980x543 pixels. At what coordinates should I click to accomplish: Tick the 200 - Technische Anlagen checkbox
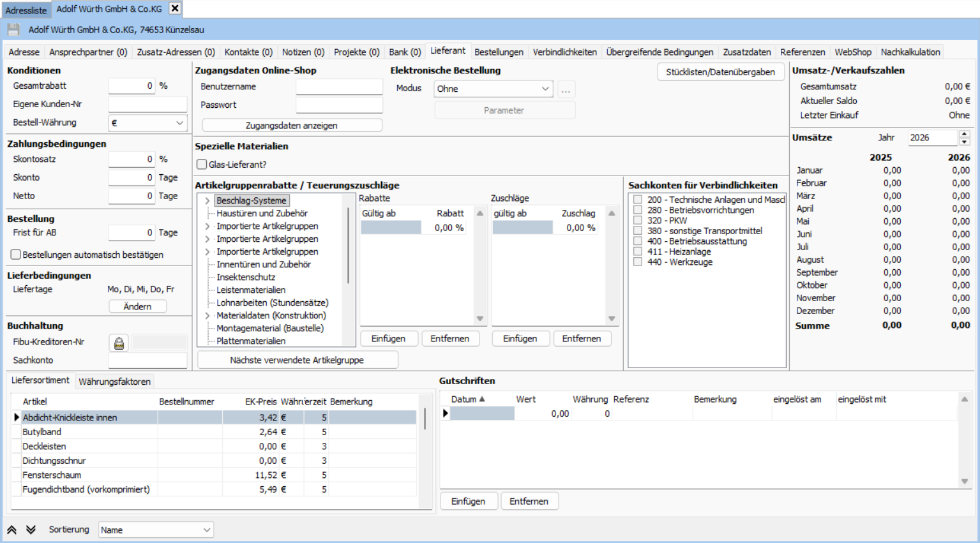point(638,200)
